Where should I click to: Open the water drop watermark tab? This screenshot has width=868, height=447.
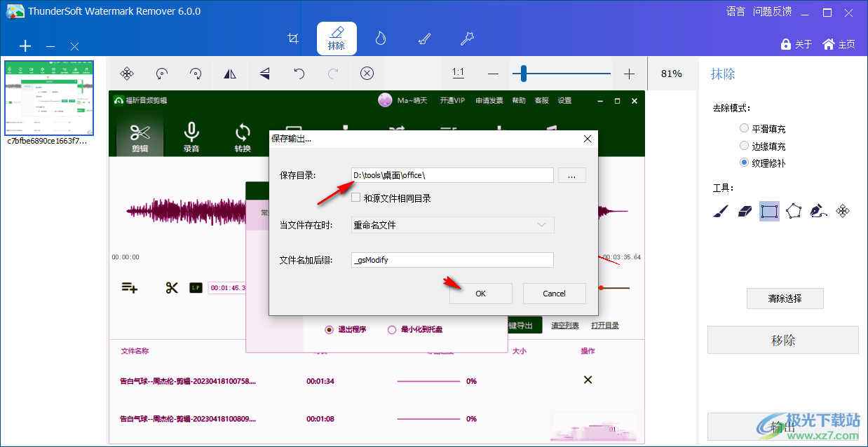[381, 39]
